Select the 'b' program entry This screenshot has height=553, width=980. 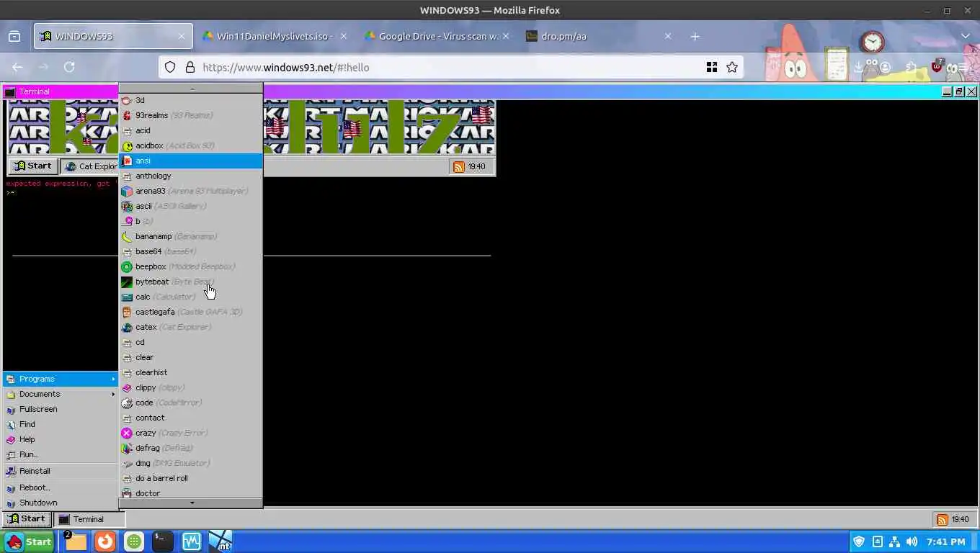(x=190, y=221)
